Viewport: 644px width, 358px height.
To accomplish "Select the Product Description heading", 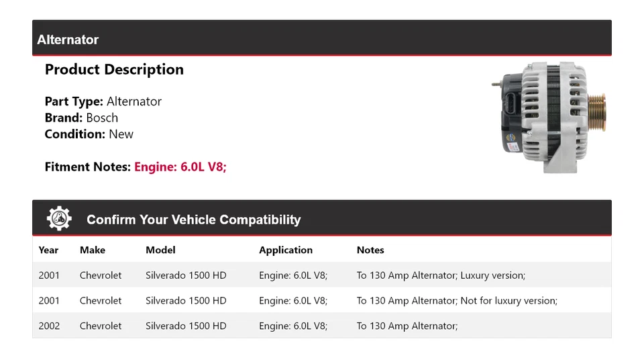I will point(114,70).
